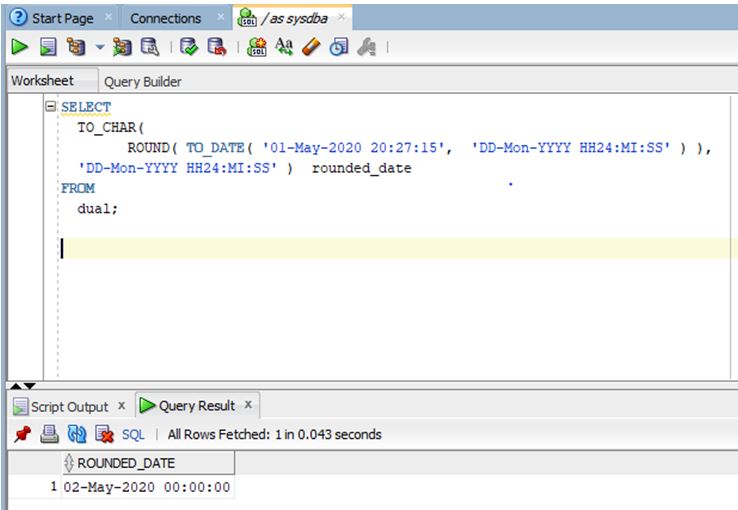Image resolution: width=738 pixels, height=510 pixels.
Task: Click the Autotrace icon
Action: point(122,47)
